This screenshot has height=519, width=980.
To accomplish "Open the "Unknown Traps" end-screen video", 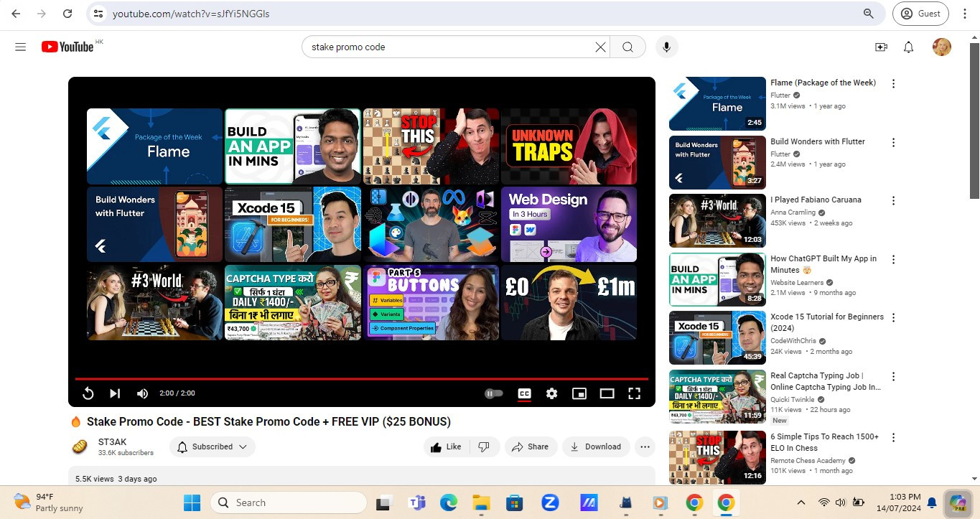I will pyautogui.click(x=569, y=146).
